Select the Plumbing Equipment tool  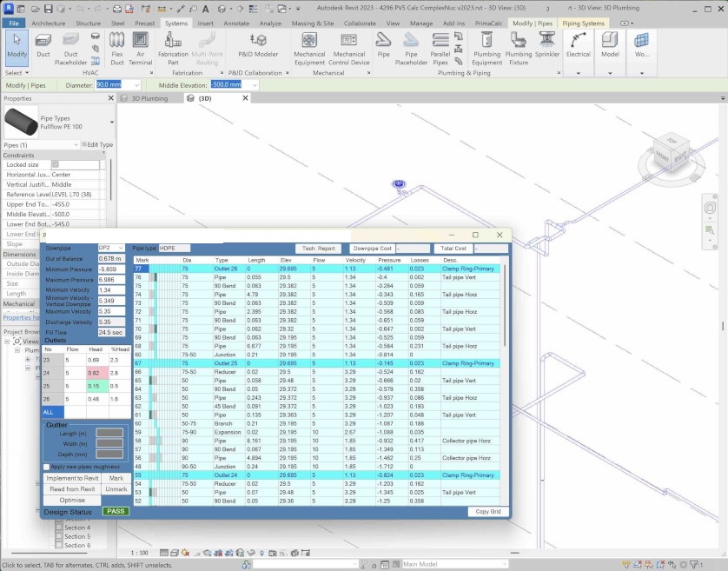487,49
